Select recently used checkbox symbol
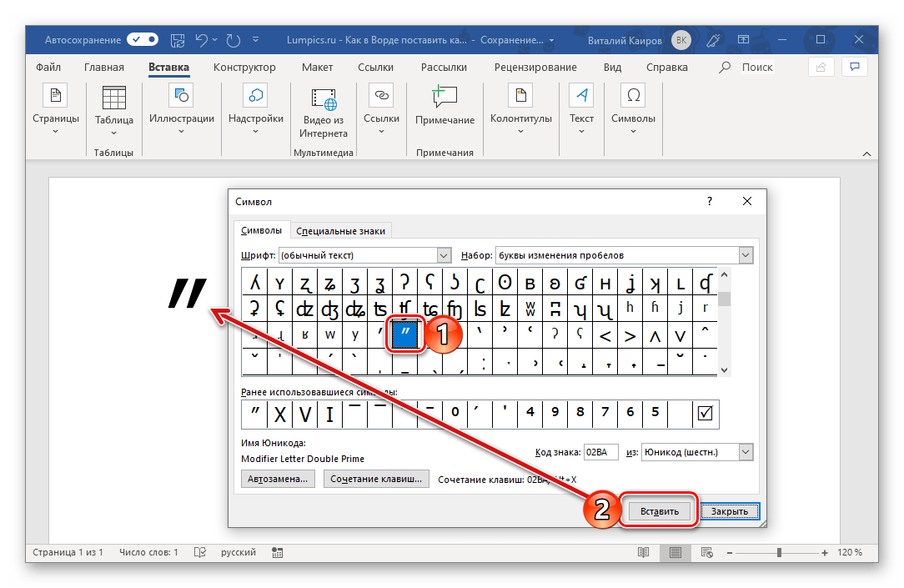Viewport: 904px width, 588px height. [705, 414]
